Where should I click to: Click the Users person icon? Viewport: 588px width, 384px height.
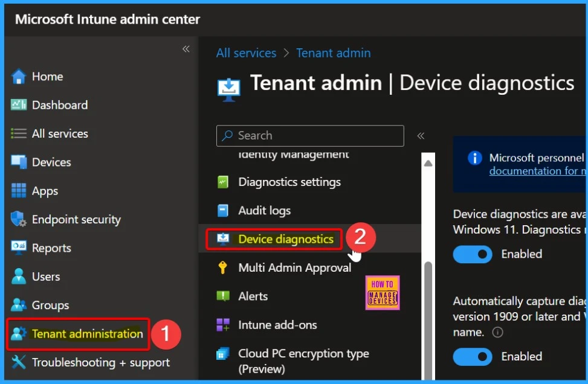pyautogui.click(x=18, y=277)
